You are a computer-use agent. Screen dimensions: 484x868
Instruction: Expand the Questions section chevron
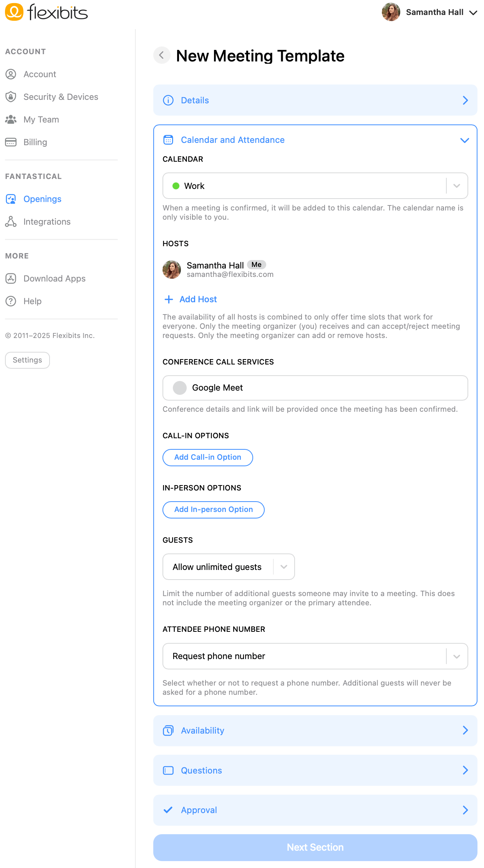(465, 770)
